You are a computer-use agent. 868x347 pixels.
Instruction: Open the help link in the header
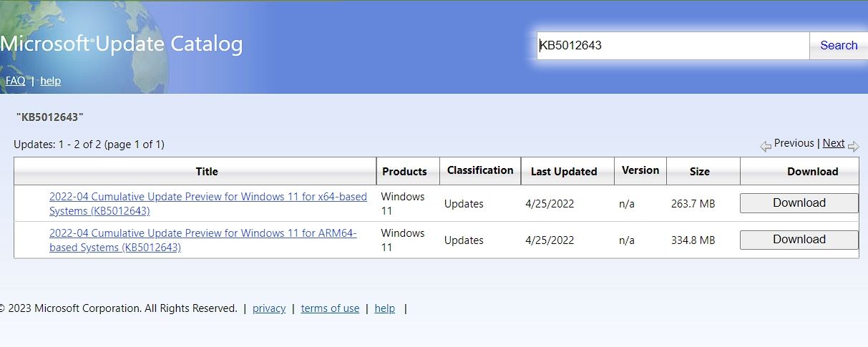pos(50,81)
